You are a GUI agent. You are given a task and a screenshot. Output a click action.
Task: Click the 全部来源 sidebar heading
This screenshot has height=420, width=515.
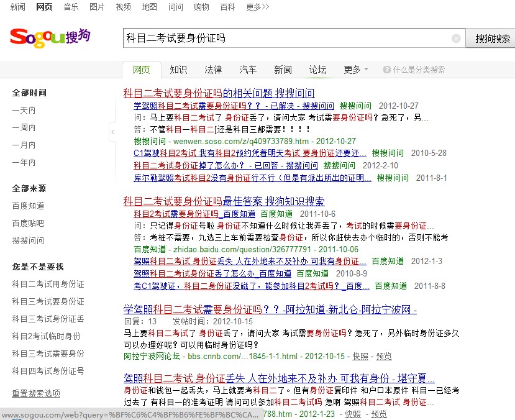29,188
